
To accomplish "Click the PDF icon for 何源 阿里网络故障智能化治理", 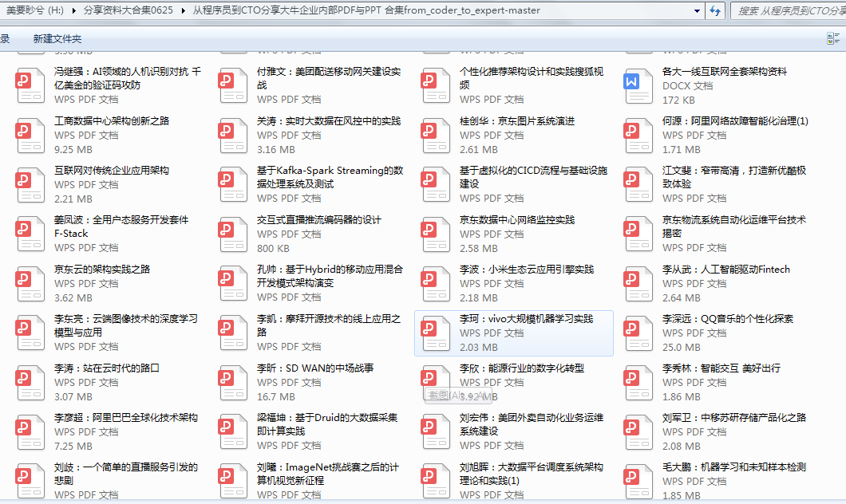I will coord(638,135).
